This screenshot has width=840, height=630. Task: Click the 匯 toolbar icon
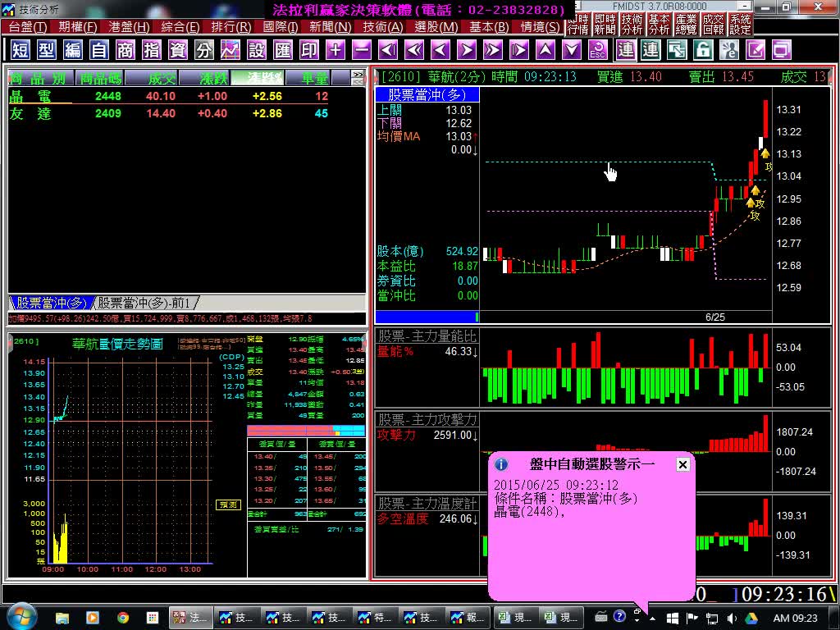pyautogui.click(x=282, y=50)
